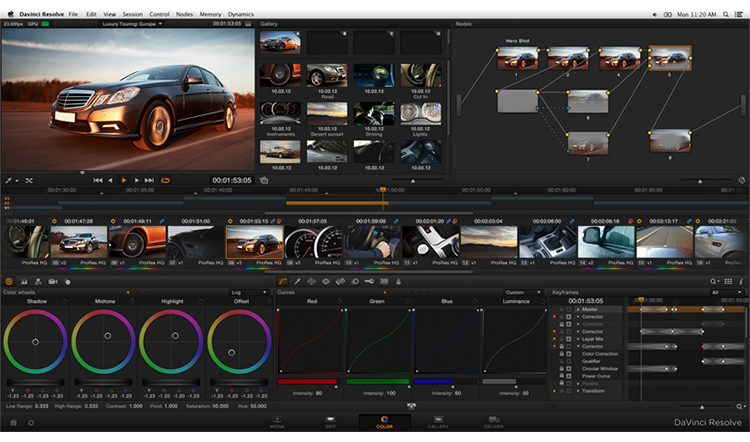
Task: Click the Contrast 1.000 value
Action: point(136,406)
